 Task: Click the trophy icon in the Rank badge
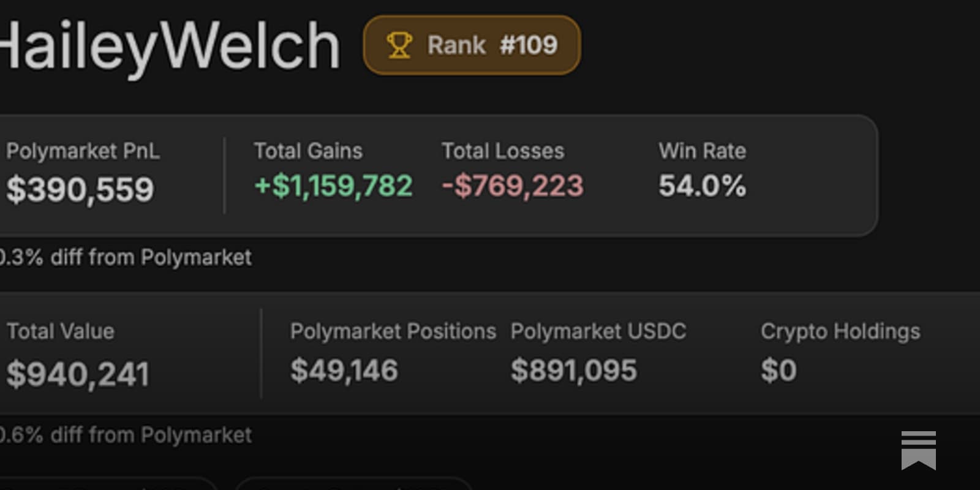pyautogui.click(x=399, y=45)
